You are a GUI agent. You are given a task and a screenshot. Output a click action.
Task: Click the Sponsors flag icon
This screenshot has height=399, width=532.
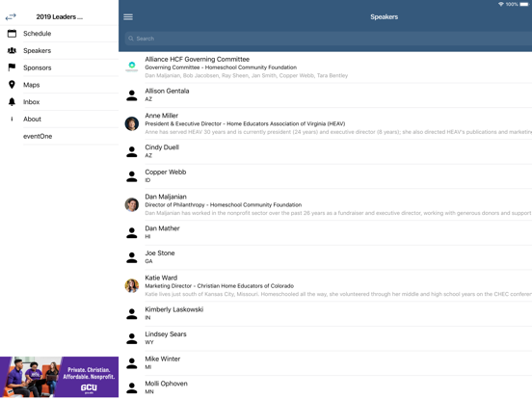click(12, 67)
